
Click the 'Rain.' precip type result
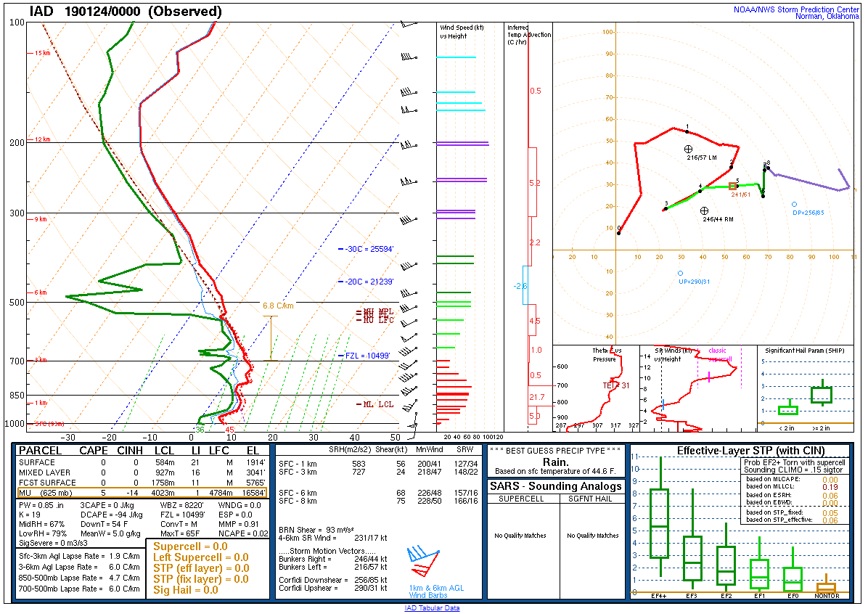555,462
